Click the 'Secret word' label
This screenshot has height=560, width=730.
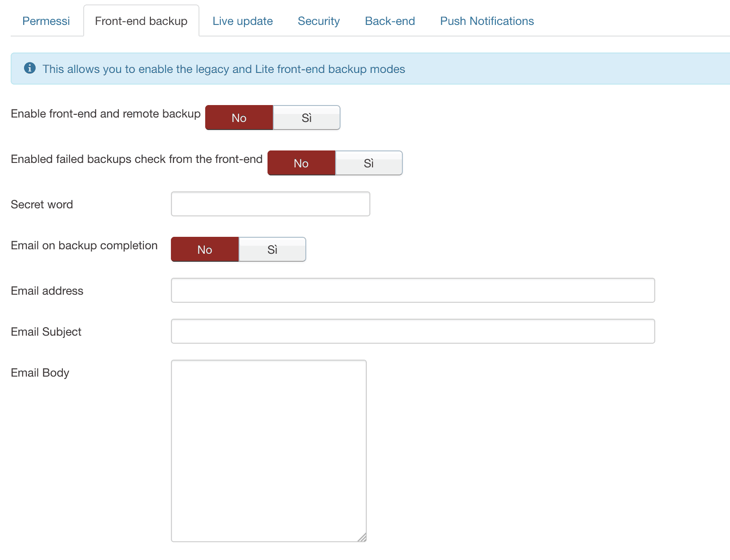pyautogui.click(x=42, y=204)
